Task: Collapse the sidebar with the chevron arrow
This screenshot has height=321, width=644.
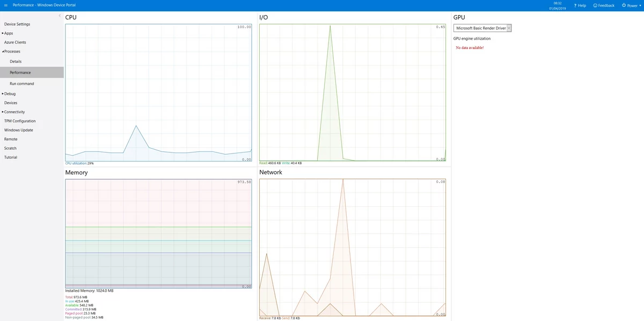Action: pyautogui.click(x=60, y=16)
